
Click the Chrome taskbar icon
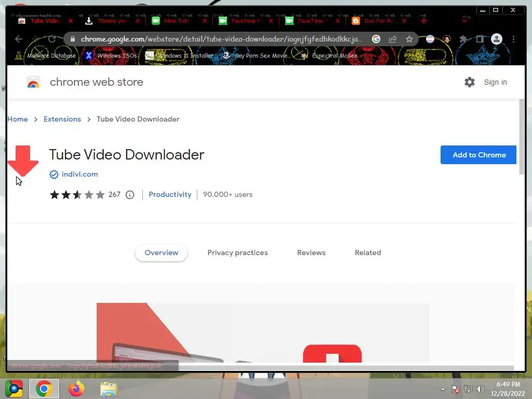click(44, 389)
